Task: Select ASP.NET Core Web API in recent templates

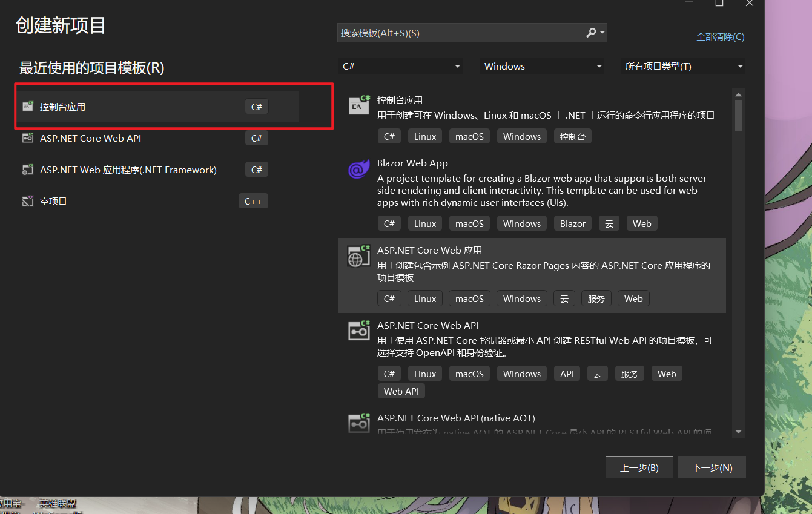Action: [x=158, y=138]
